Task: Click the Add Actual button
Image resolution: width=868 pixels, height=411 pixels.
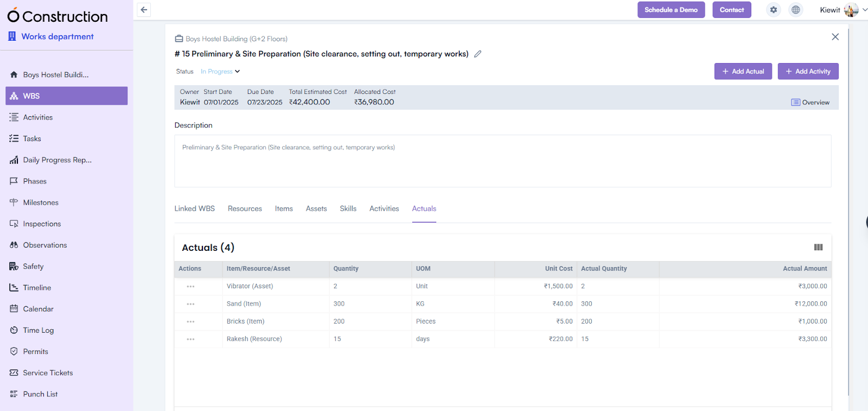Action: 743,71
